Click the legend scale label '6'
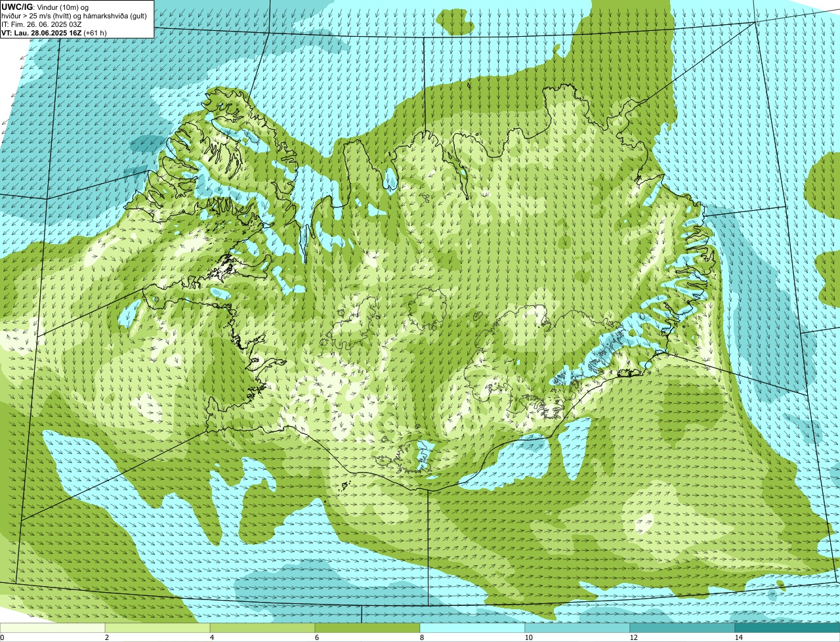This screenshot has width=840, height=642. pos(316,637)
